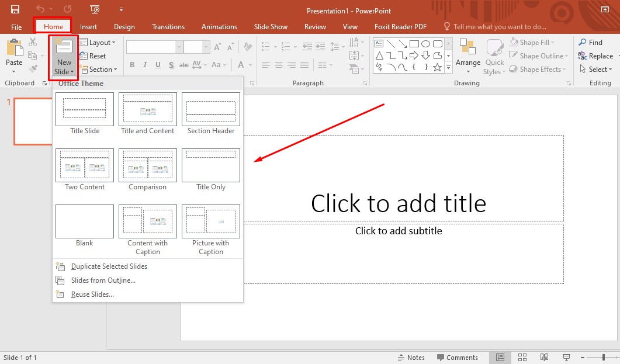
Task: Select the Oval shape in the Drawing gallery
Action: click(x=425, y=44)
